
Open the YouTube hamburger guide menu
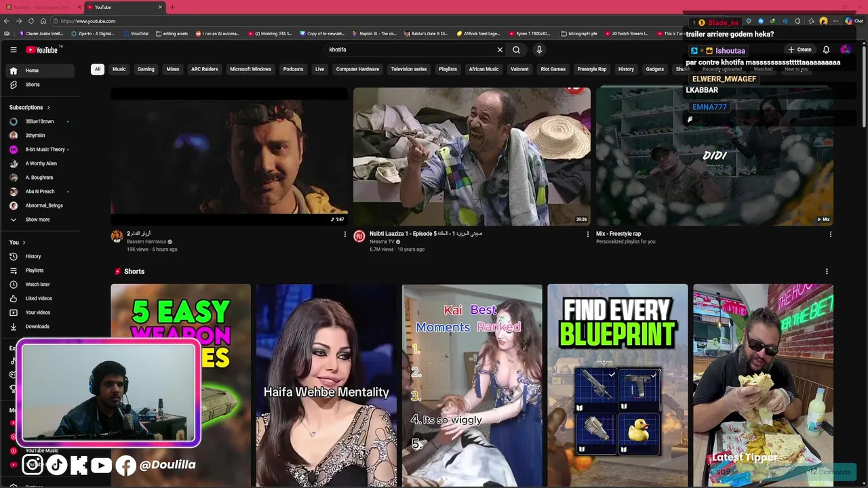pyautogui.click(x=13, y=49)
